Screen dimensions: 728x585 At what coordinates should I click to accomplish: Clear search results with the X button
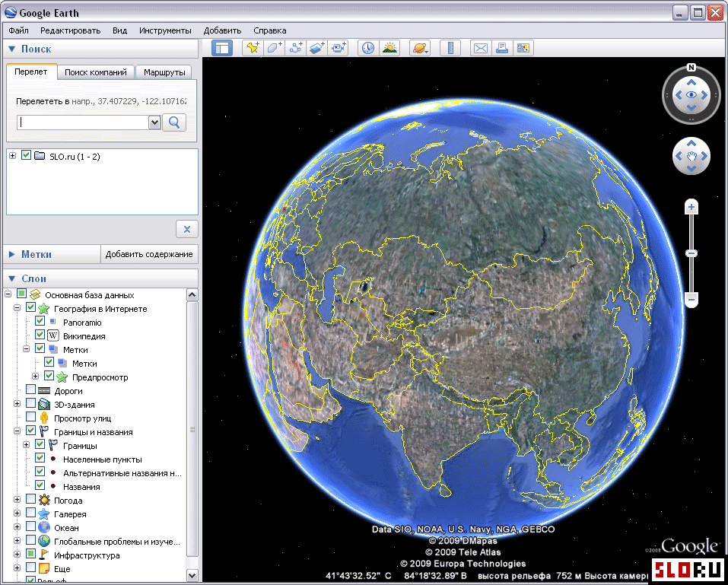(x=187, y=229)
